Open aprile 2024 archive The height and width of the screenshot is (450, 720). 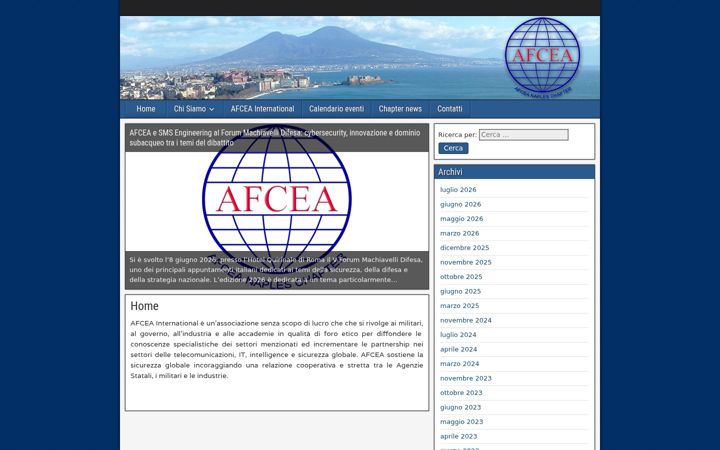click(458, 349)
